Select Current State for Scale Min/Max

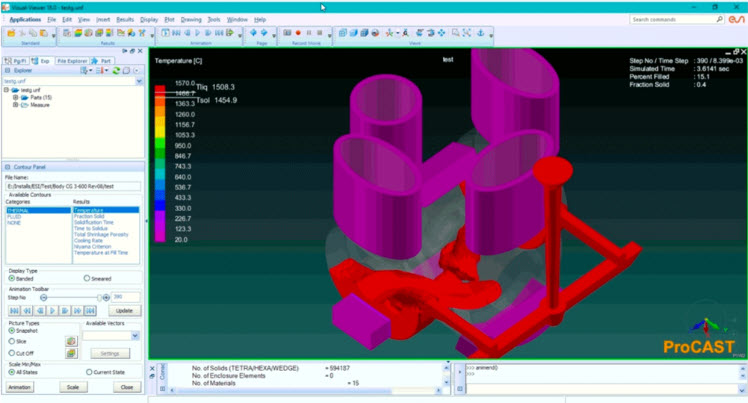click(x=87, y=371)
